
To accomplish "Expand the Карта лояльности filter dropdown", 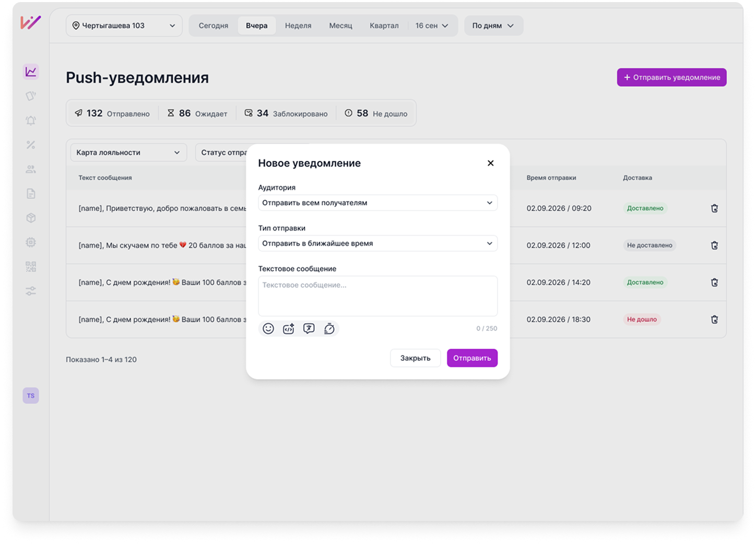I will 128,152.
